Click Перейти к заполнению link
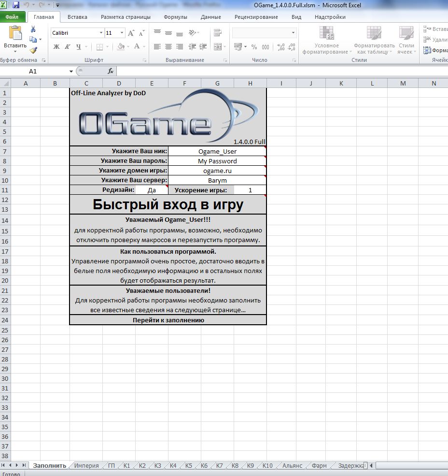Image resolution: width=448 pixels, height=476 pixels. tap(168, 320)
